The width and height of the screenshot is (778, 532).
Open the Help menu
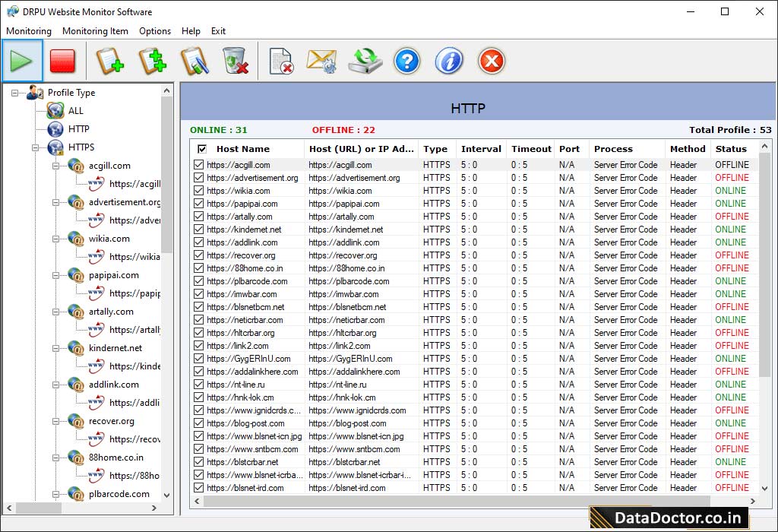pyautogui.click(x=191, y=30)
